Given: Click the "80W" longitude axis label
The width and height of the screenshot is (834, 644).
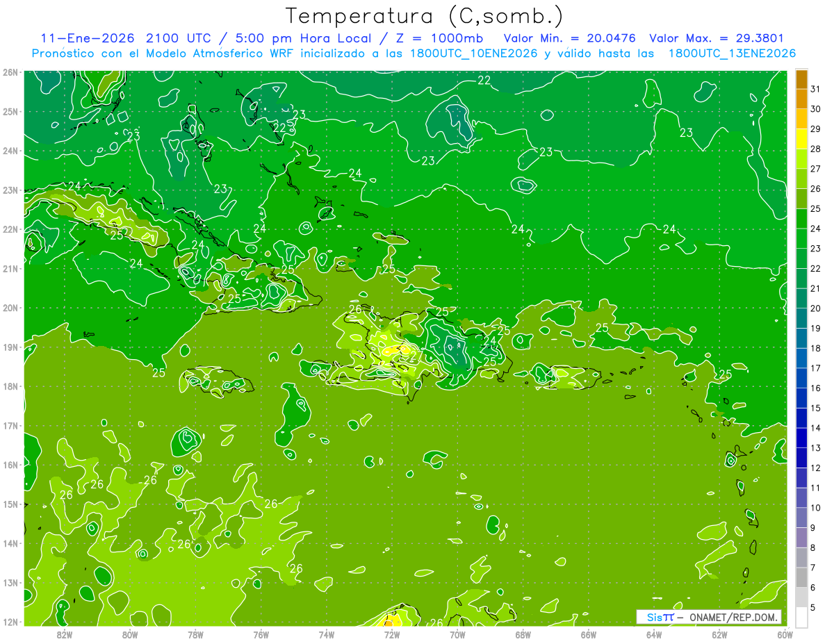Looking at the screenshot, I should 129,634.
